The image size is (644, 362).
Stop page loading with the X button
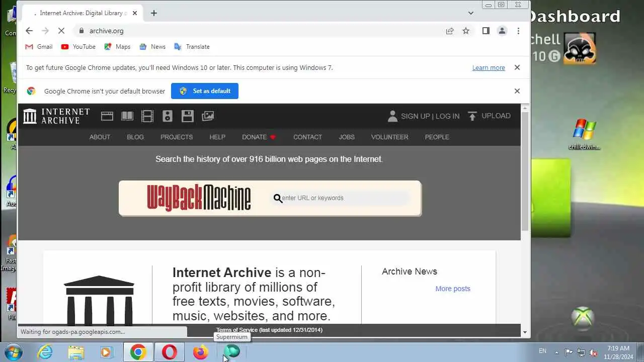pos(61,31)
